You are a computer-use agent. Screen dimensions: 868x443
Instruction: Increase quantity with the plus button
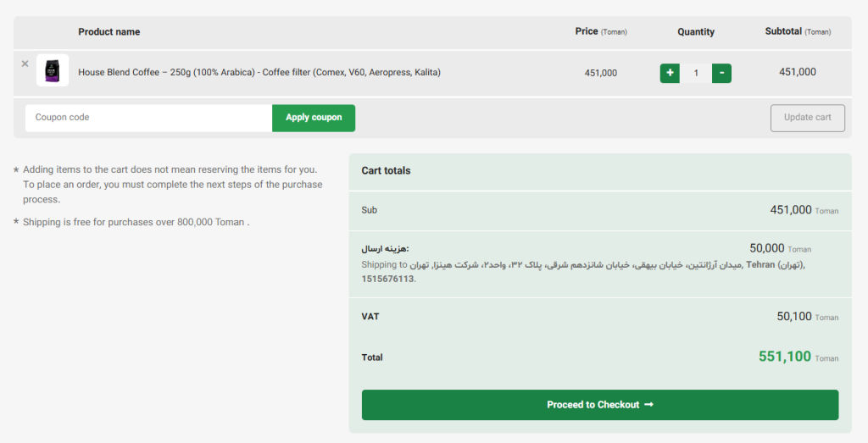[x=670, y=73]
